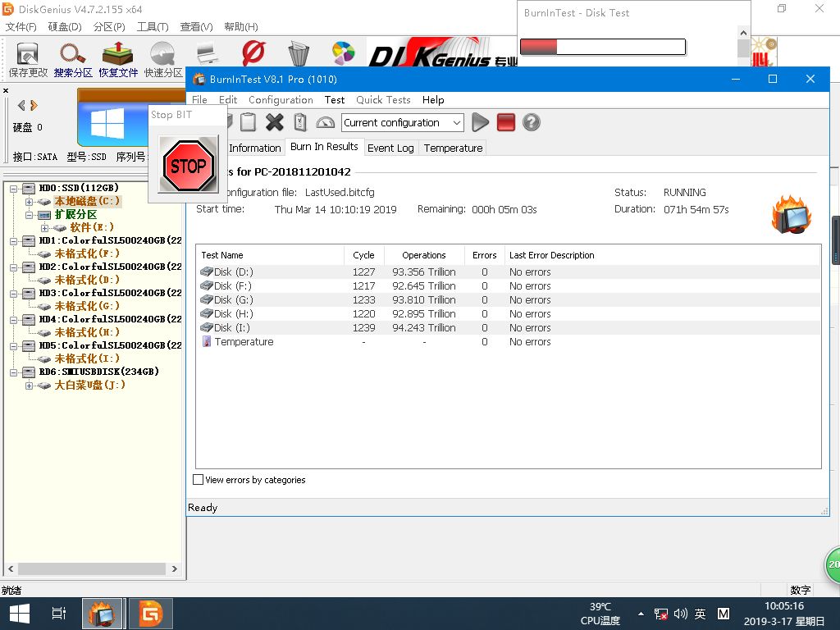Click the red stop tests square icon
The width and height of the screenshot is (840, 630).
pos(505,122)
